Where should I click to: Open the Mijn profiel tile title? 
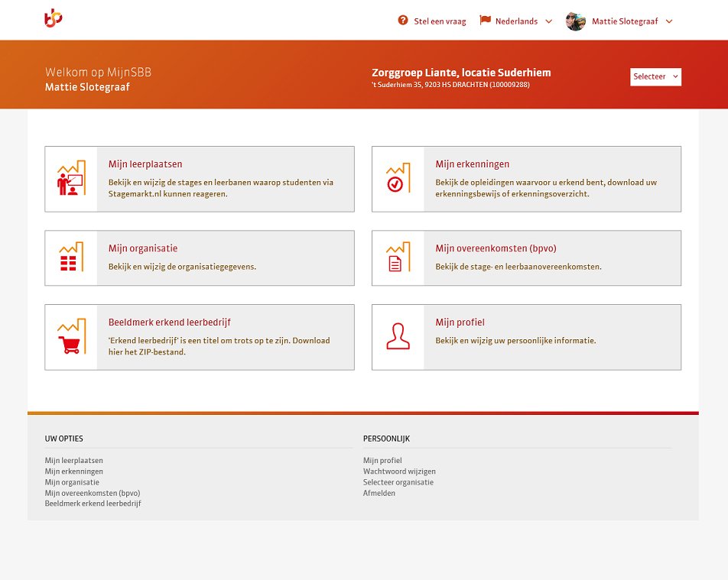point(460,322)
